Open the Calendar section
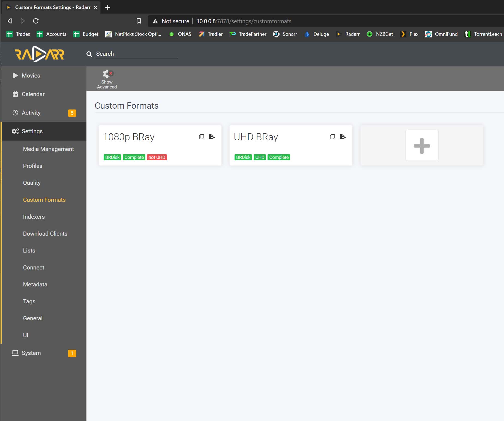The width and height of the screenshot is (504, 421). point(33,94)
